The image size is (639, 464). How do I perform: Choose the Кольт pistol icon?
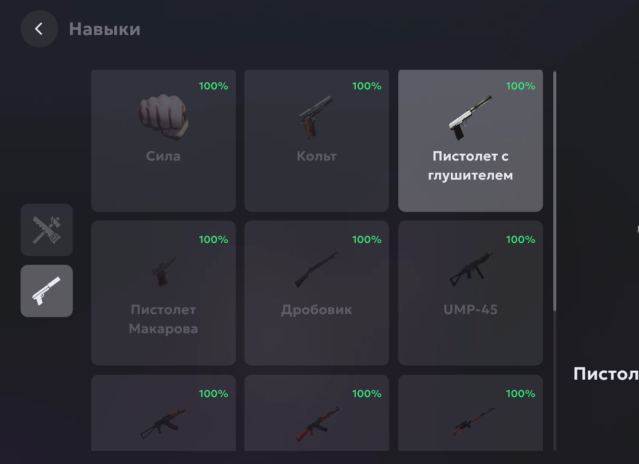(x=316, y=117)
